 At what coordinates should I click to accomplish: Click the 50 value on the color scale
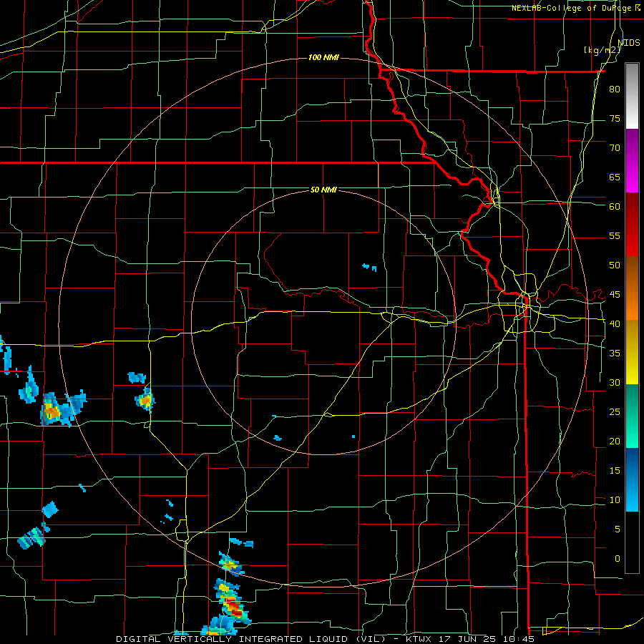point(615,265)
